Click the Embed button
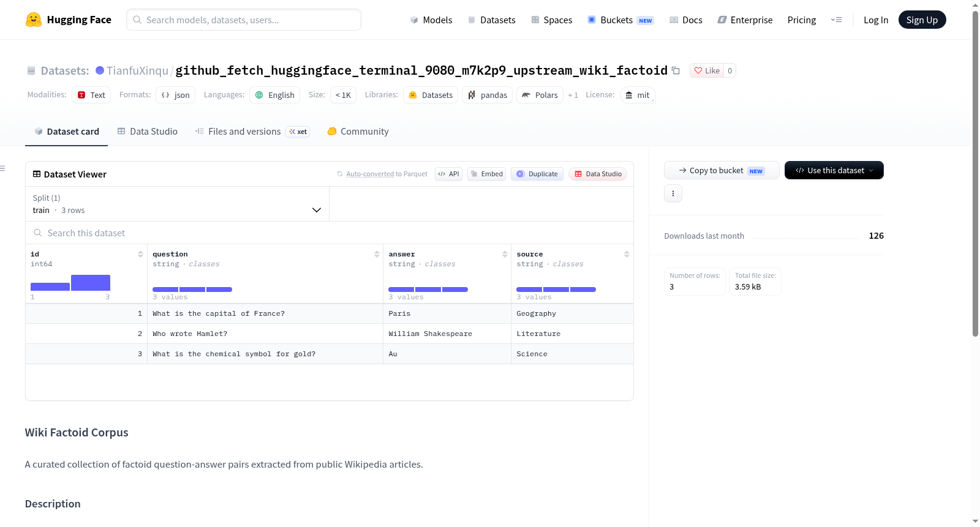980x527 pixels. (x=487, y=174)
